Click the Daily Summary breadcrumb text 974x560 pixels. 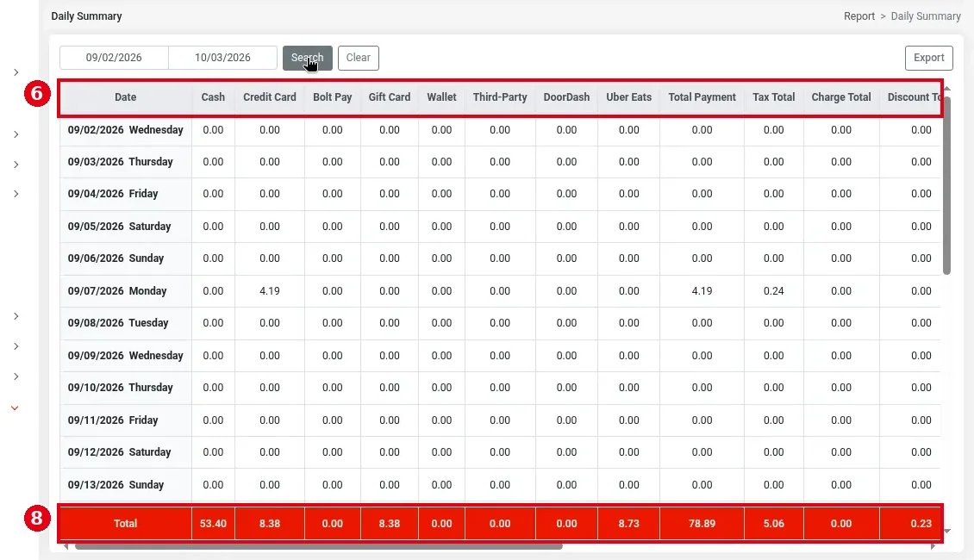point(926,16)
